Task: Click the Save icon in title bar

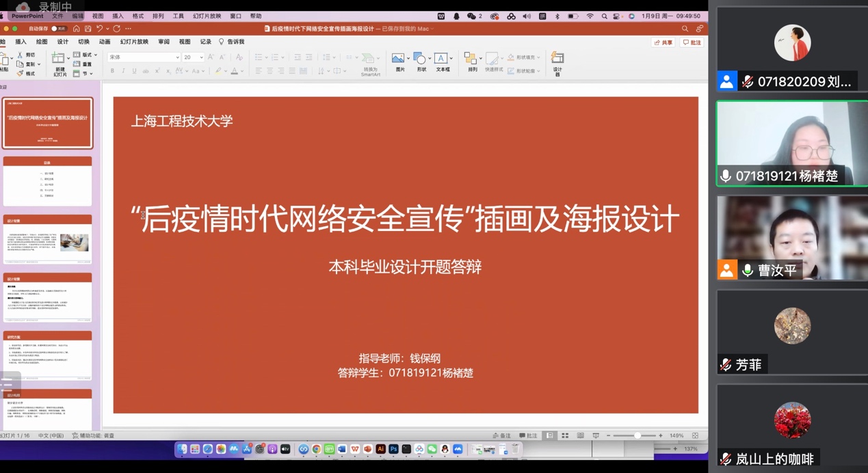Action: point(88,29)
